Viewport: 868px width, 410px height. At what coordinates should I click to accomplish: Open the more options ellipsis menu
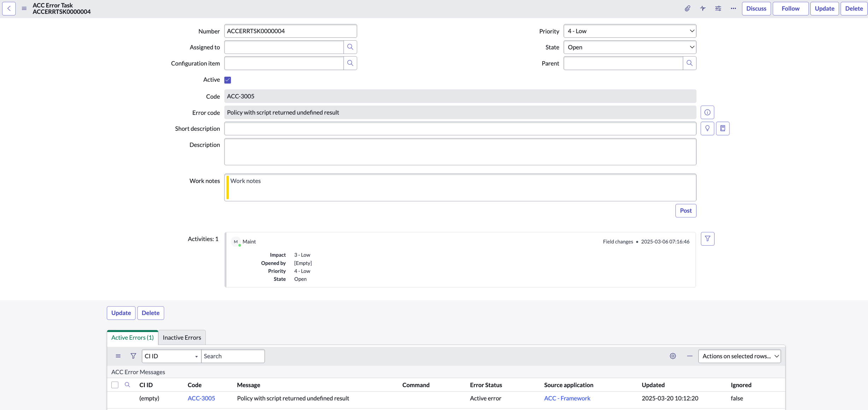(733, 8)
